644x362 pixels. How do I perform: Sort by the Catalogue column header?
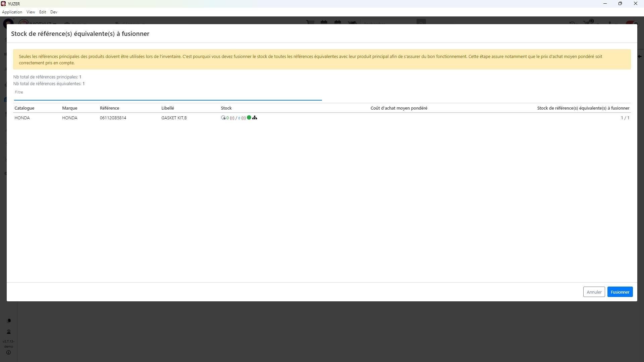(24, 108)
